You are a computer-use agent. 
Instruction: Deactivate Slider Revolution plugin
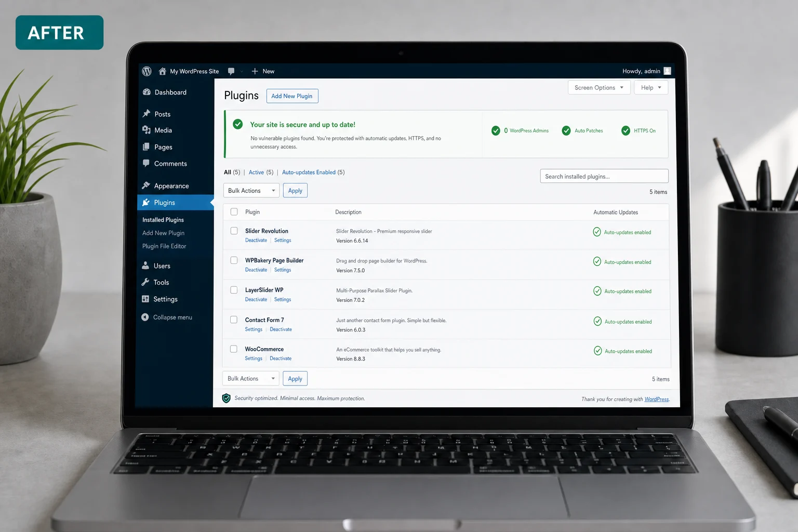click(x=256, y=240)
